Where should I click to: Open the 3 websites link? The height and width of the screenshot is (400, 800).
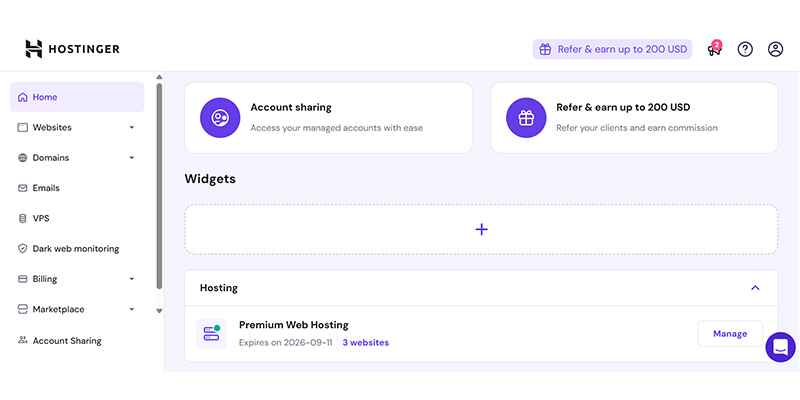tap(365, 343)
